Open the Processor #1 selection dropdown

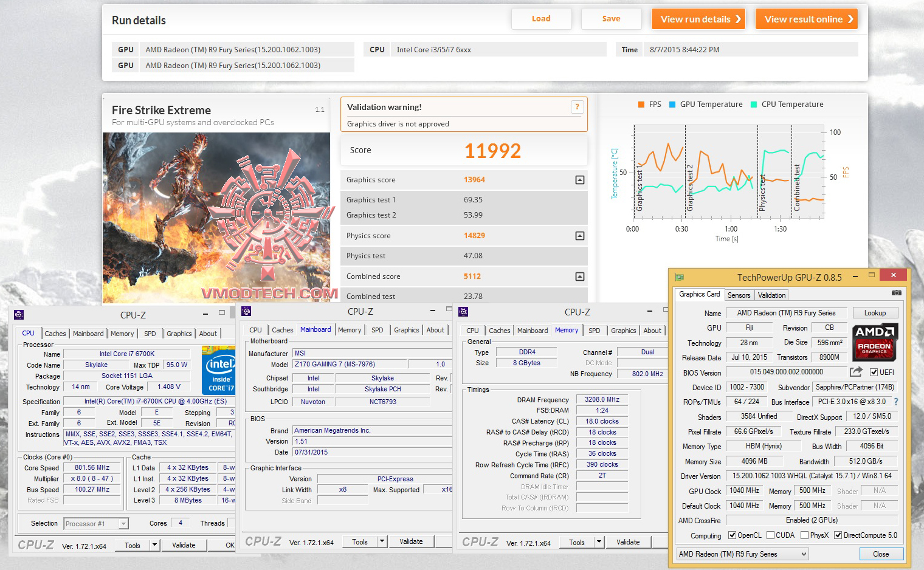pos(96,524)
